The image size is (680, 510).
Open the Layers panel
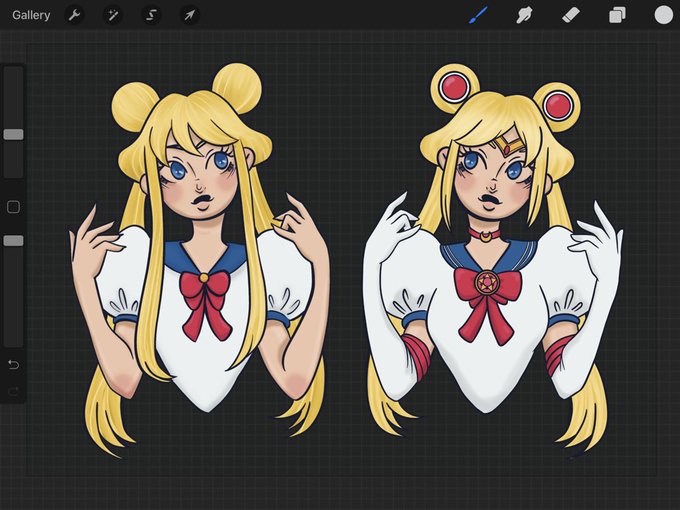[617, 16]
